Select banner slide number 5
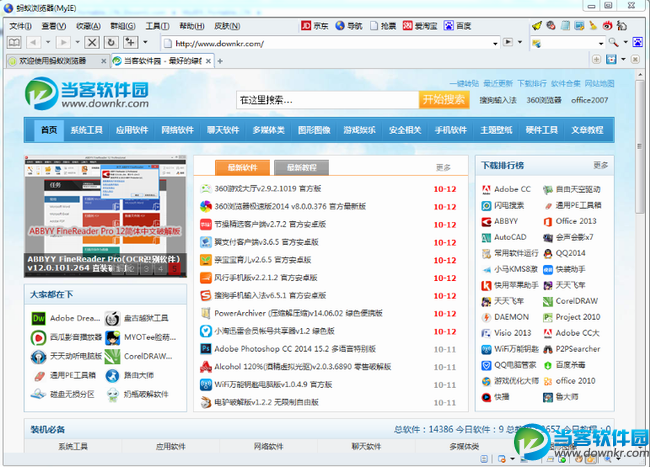The width and height of the screenshot is (650, 467). pyautogui.click(x=175, y=269)
